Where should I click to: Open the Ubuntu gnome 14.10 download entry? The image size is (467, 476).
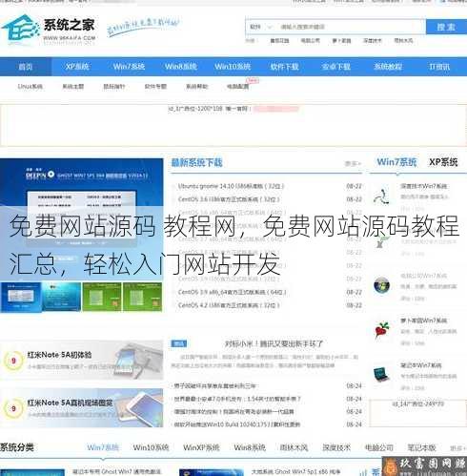231,186
